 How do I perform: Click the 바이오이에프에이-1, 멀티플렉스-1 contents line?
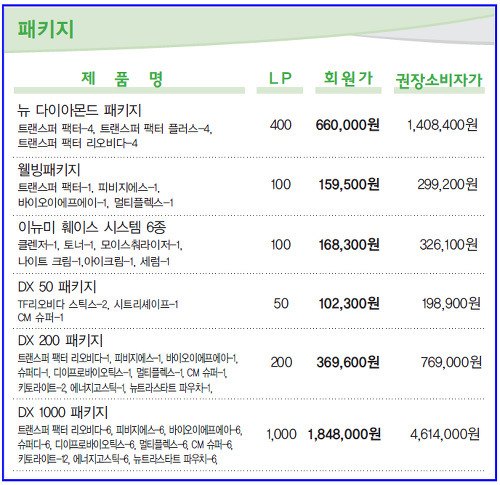[x=95, y=202]
